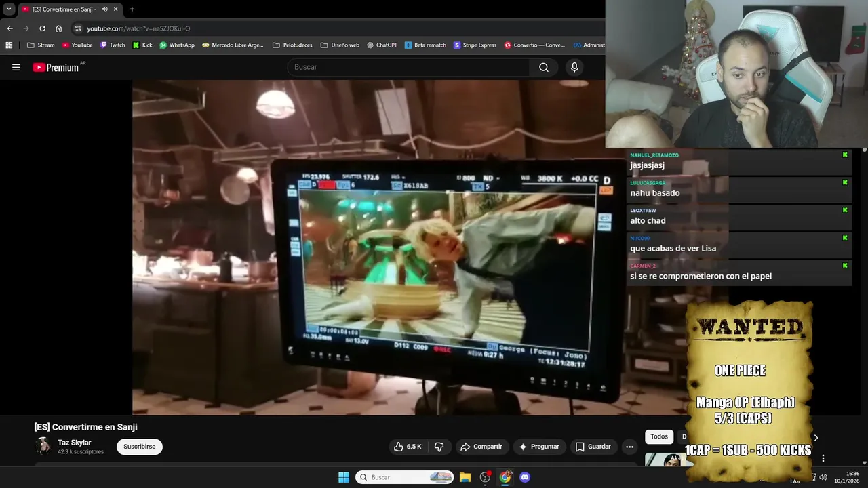Screen dimensions: 868x488
Task: Show next filter chips with arrow
Action: click(816, 438)
